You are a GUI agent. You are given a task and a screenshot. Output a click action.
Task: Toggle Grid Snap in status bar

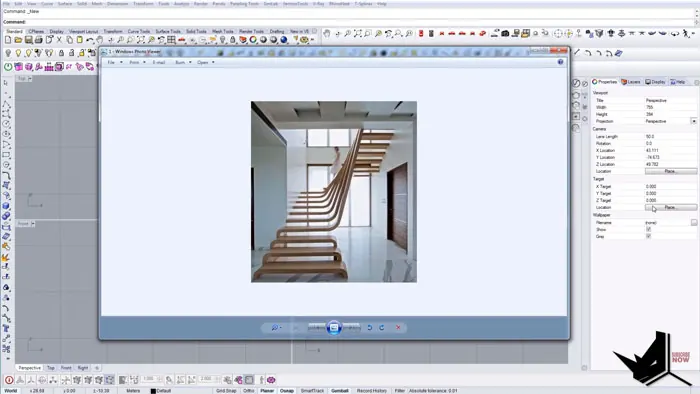click(x=226, y=391)
